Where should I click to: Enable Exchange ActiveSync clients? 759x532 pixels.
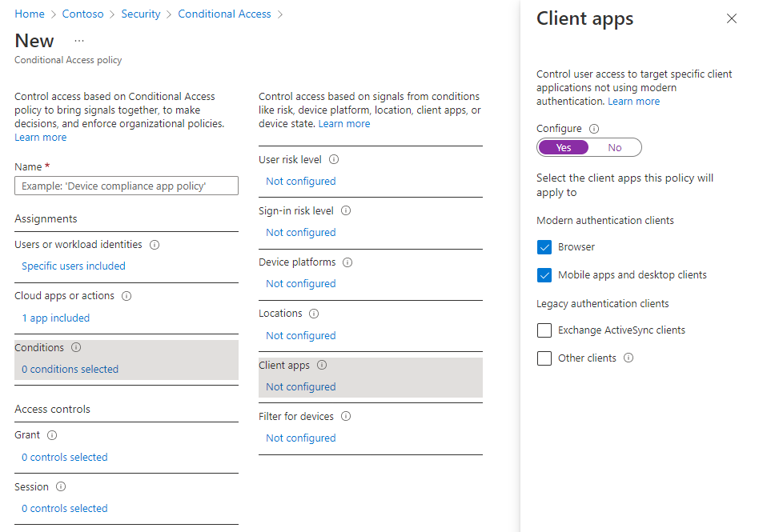pos(544,330)
